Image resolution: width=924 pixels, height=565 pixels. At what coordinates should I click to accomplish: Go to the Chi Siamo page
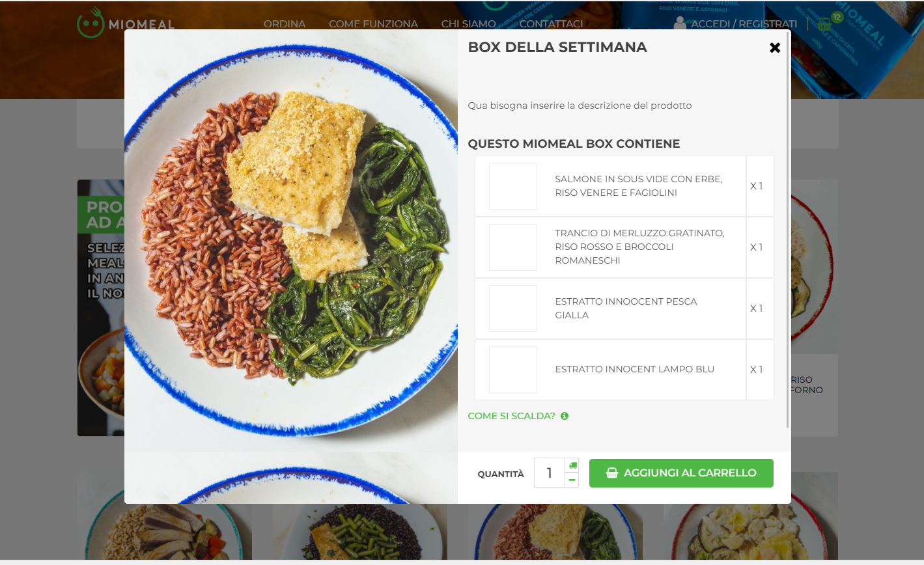coord(468,23)
